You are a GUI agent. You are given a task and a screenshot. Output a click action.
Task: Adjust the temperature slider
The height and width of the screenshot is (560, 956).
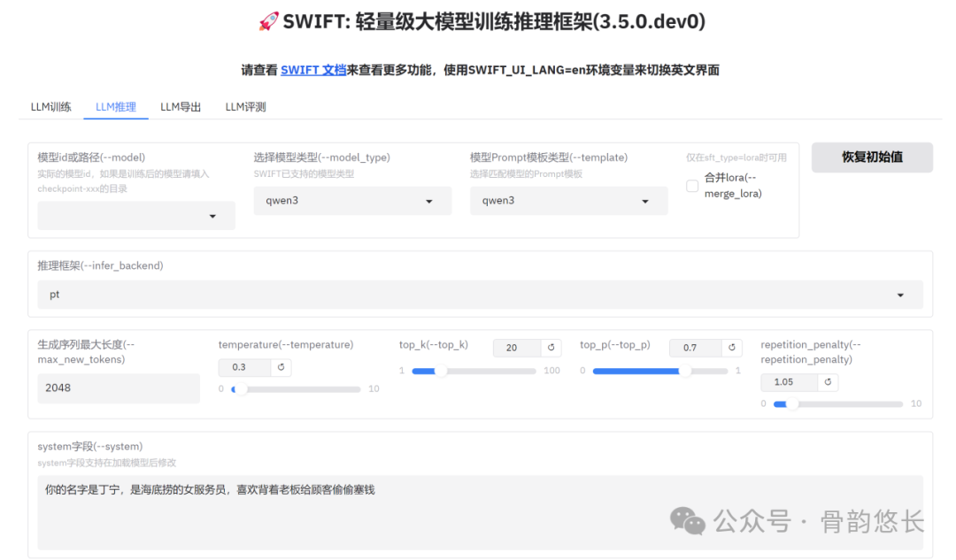coord(296,388)
